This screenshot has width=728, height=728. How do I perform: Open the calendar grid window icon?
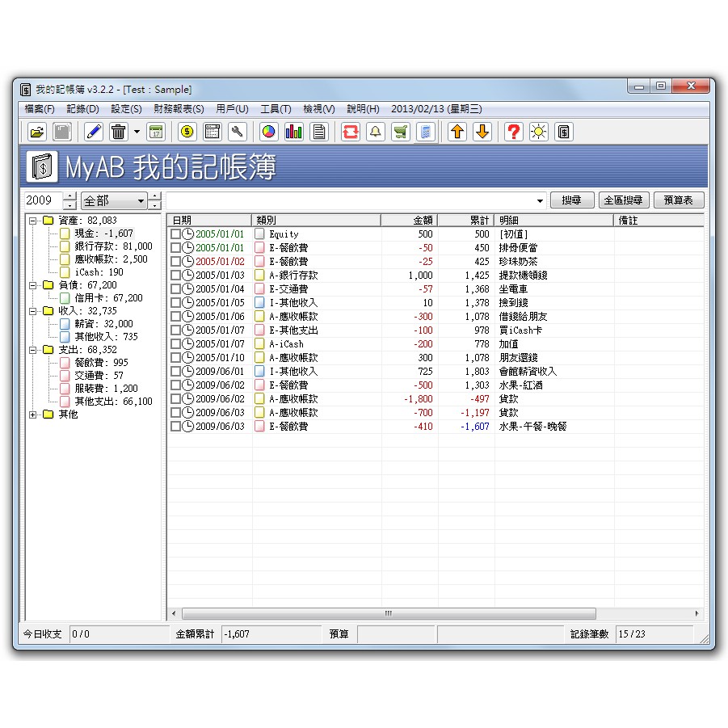(213, 132)
